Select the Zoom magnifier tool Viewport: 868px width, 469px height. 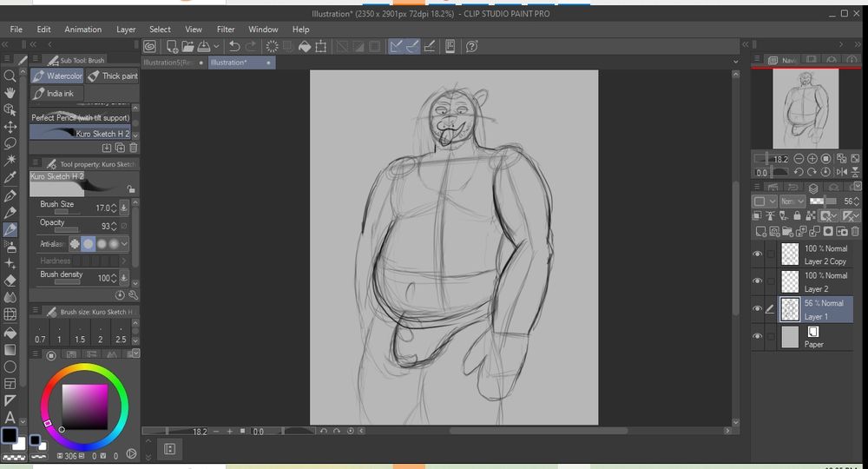tap(10, 76)
